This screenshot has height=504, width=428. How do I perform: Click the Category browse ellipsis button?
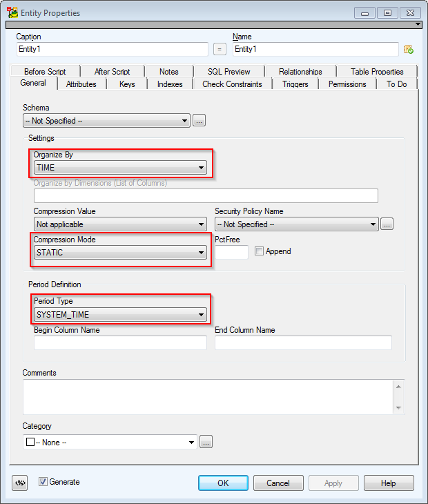(206, 442)
